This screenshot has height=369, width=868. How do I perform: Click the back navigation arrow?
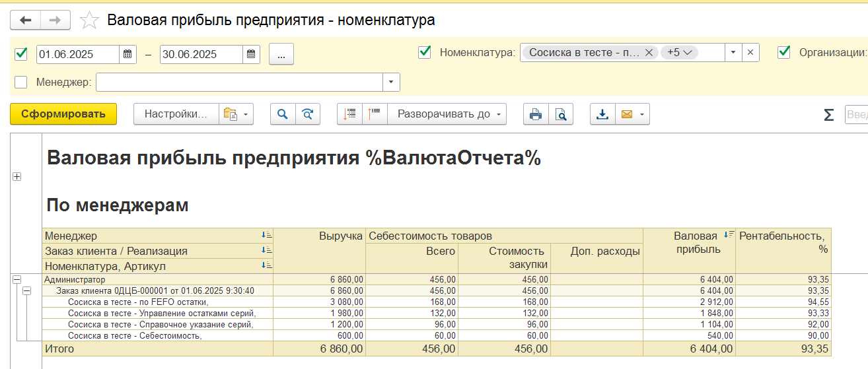26,20
